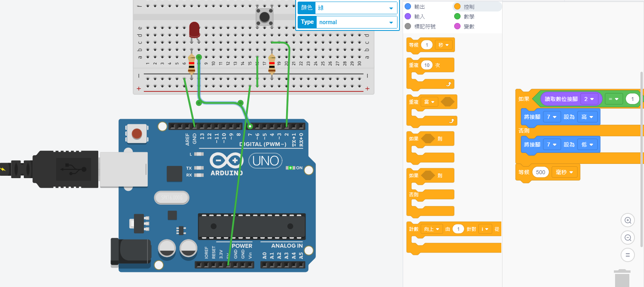Image resolution: width=644 pixels, height=287 pixels.
Task: Select the pushbutton on the breadboard
Action: pos(264,17)
